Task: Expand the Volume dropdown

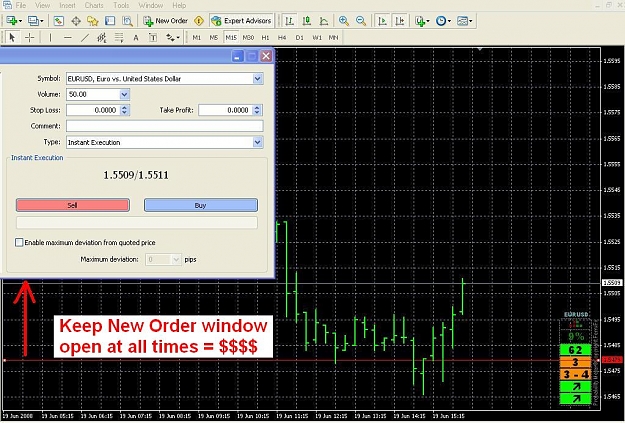Action: [124, 94]
